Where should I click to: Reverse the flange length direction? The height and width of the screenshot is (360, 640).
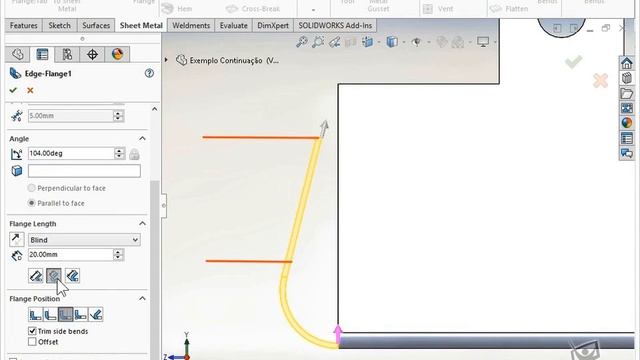pyautogui.click(x=17, y=240)
